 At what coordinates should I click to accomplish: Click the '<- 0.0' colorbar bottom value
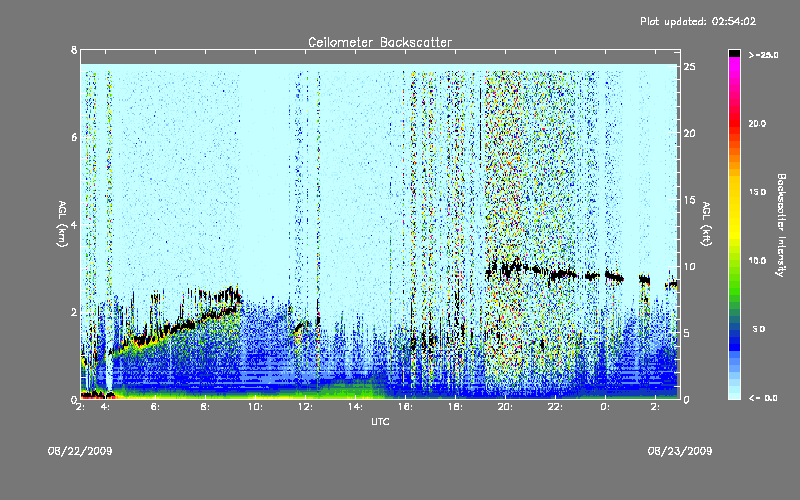(x=764, y=398)
